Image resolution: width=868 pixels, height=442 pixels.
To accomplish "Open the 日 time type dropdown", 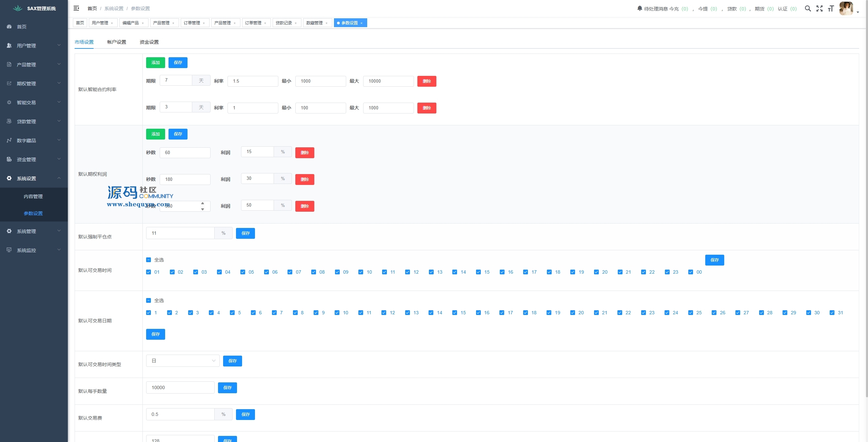I will 183,361.
